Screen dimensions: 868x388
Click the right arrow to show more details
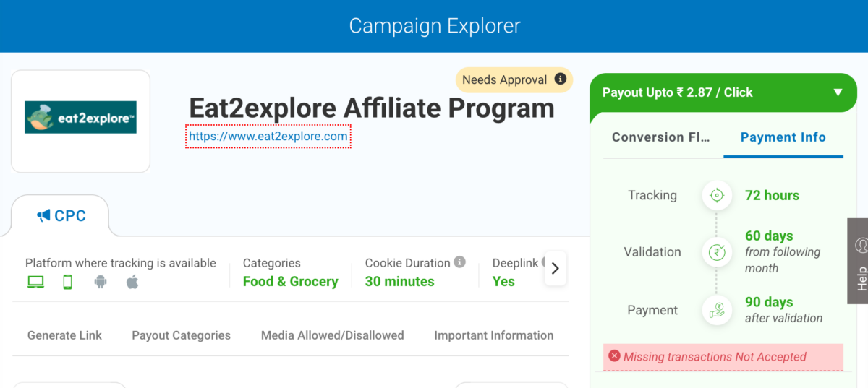coord(556,269)
